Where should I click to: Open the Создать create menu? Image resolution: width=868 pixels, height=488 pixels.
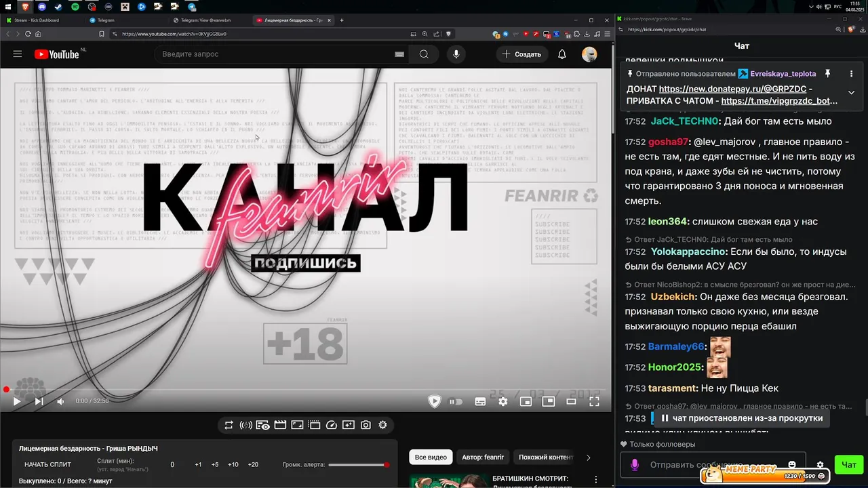click(522, 54)
